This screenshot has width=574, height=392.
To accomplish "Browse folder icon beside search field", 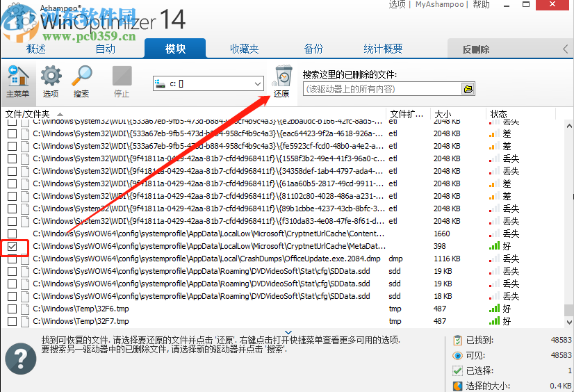I will tap(468, 89).
